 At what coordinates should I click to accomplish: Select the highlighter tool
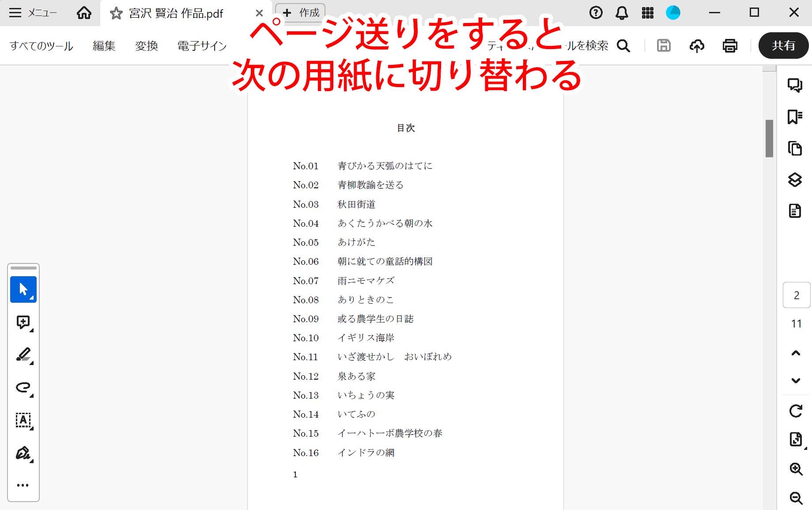(x=23, y=355)
